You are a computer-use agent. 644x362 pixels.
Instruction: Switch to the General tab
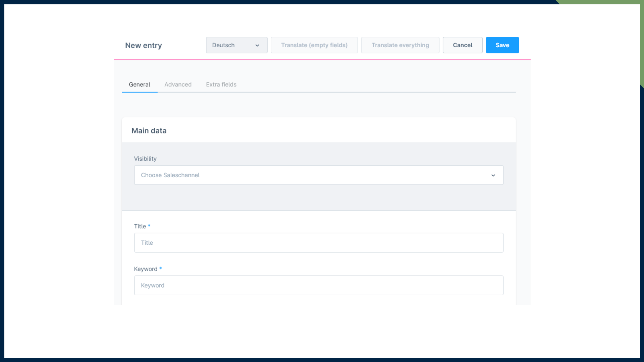click(x=139, y=84)
